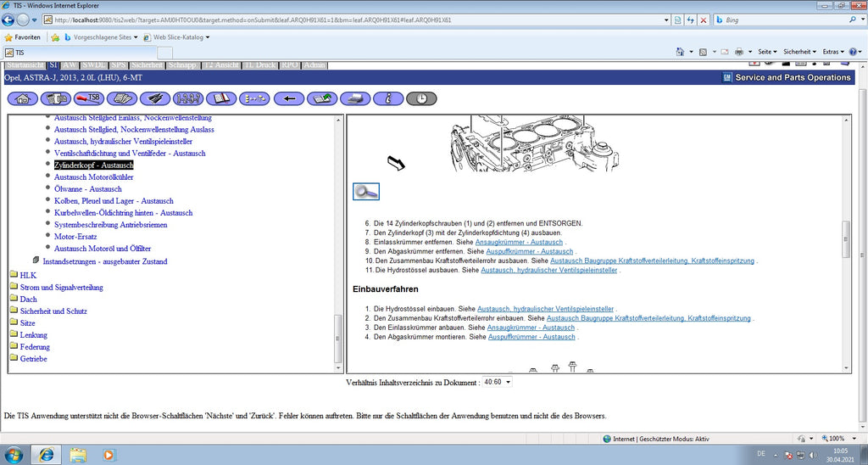Viewport: 868px width, 465px height.
Task: Open hydraulischer Ventilspieleinsteller link in step 11
Action: (548, 271)
